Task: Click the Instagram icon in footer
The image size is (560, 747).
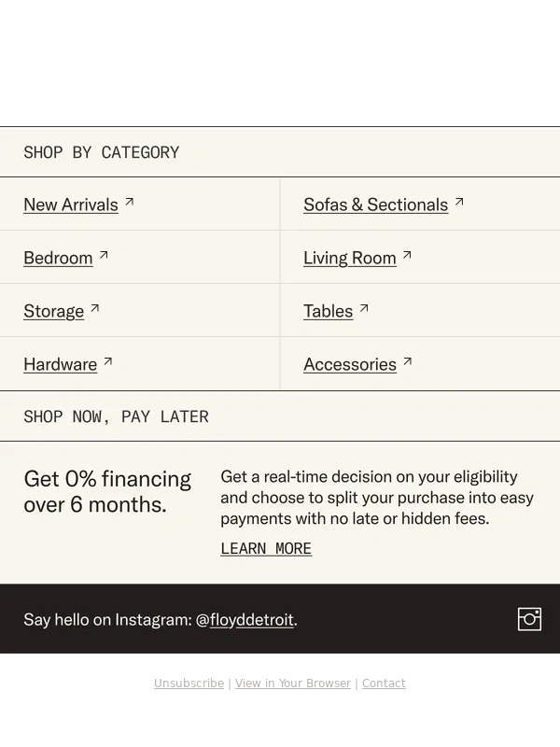Action: click(x=529, y=619)
